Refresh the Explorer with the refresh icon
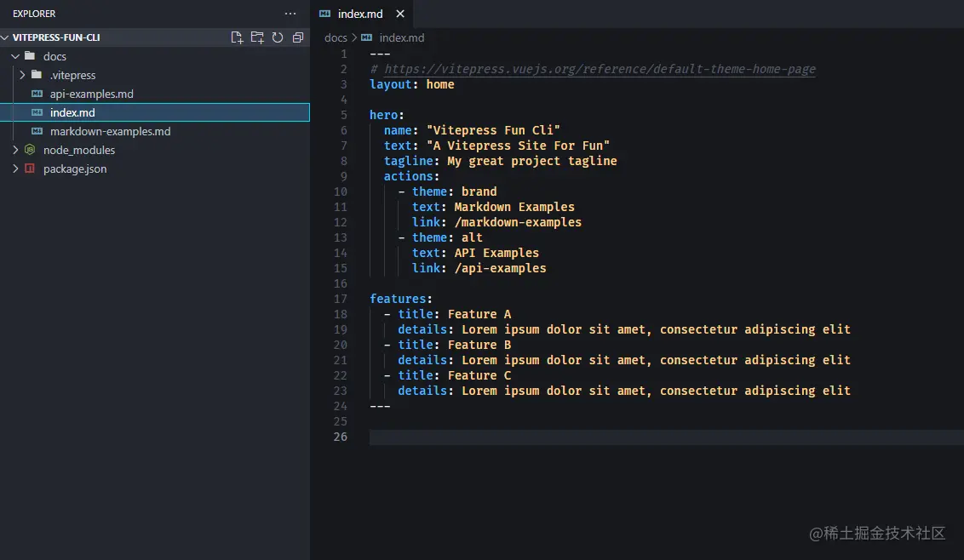 278,37
